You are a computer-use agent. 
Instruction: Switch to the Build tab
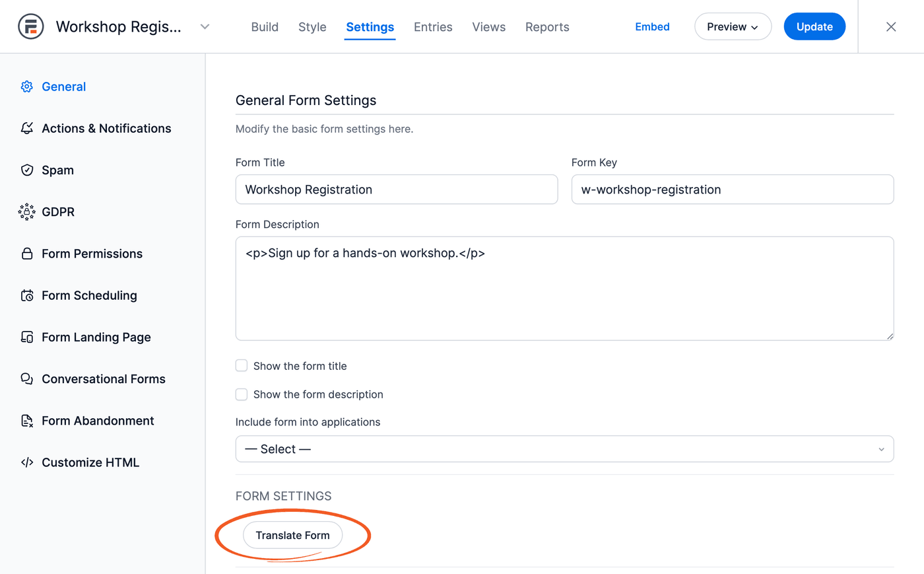point(265,27)
